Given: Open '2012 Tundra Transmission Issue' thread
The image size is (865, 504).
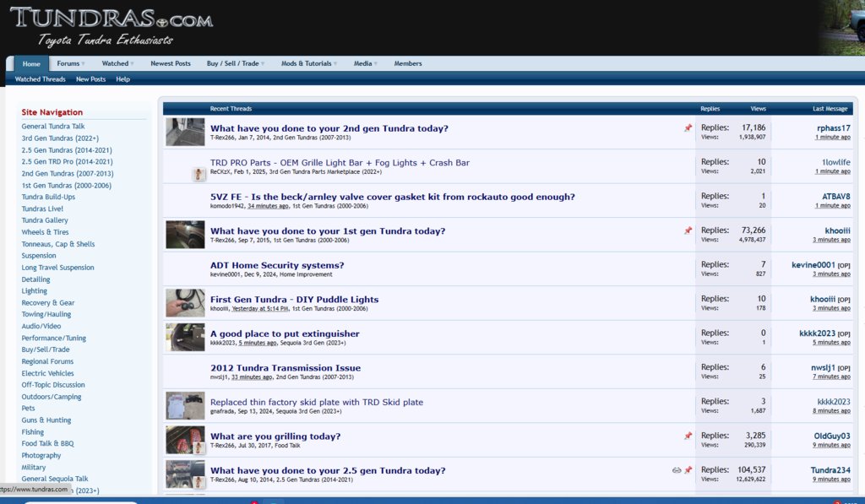Looking at the screenshot, I should [286, 368].
